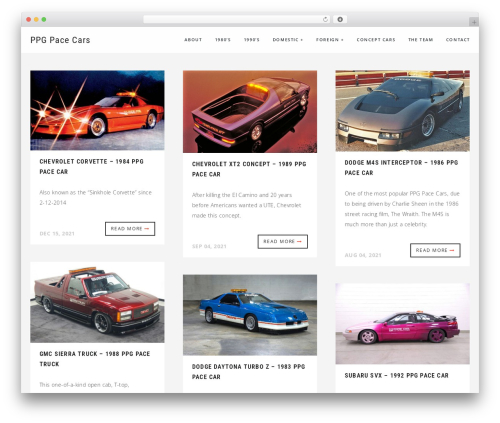Open the 1980's menu item

223,40
